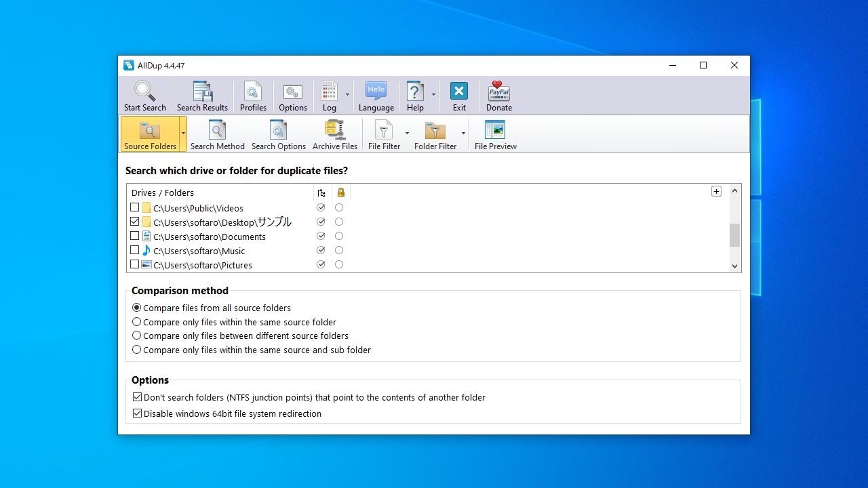Toggle subfolder scan for softaro\Documents row

click(321, 236)
